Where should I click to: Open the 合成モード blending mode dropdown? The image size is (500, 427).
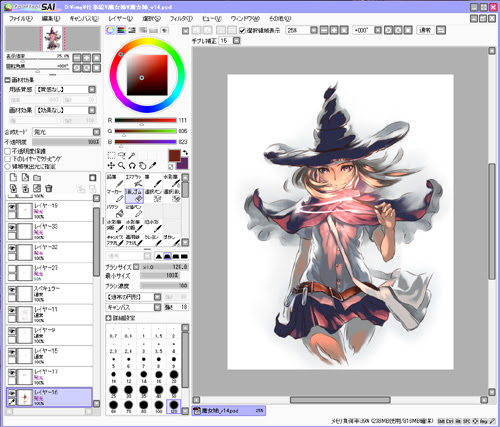coord(66,132)
